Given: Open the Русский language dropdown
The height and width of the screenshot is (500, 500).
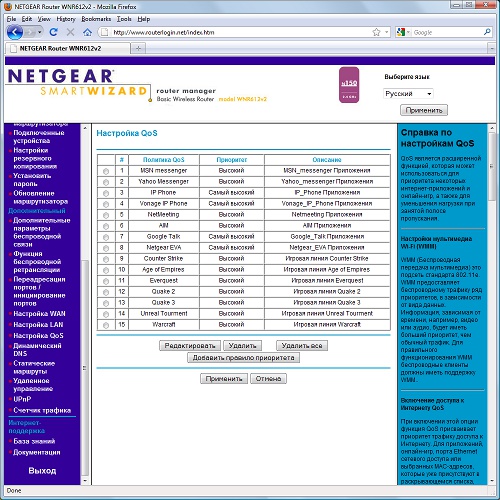Looking at the screenshot, I should (x=408, y=94).
